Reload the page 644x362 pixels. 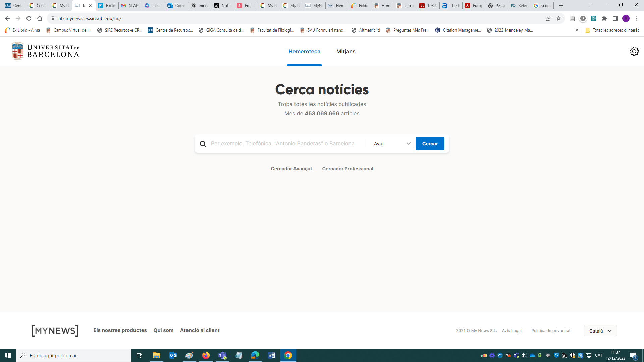tap(29, 18)
